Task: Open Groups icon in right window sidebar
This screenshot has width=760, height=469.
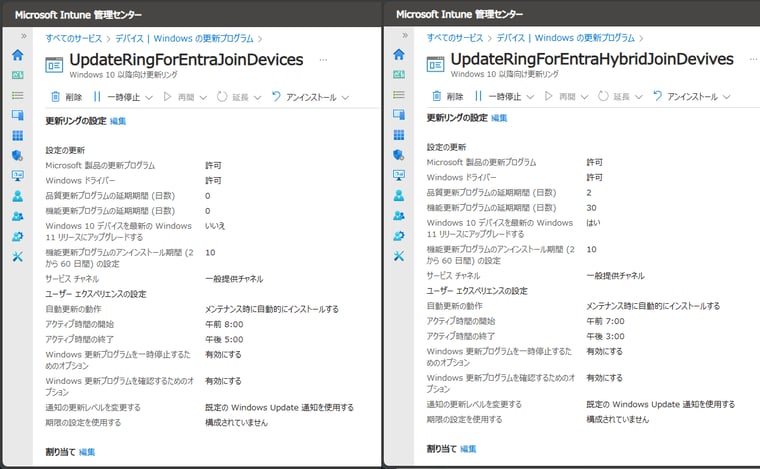Action: pos(399,215)
